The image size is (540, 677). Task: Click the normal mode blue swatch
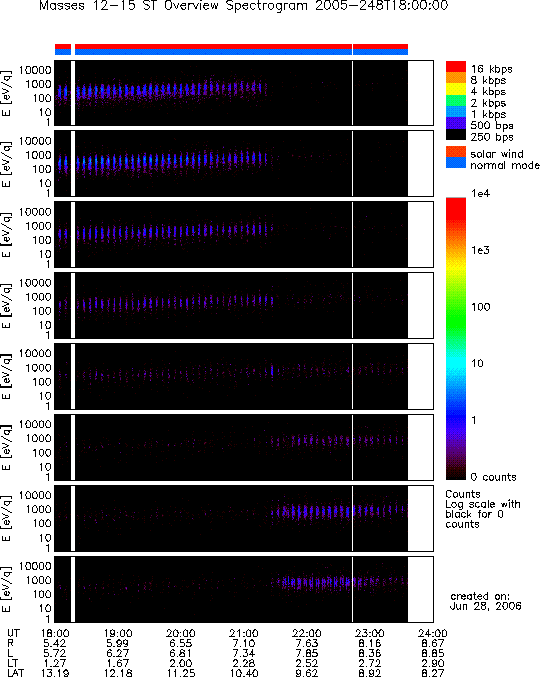(x=456, y=163)
